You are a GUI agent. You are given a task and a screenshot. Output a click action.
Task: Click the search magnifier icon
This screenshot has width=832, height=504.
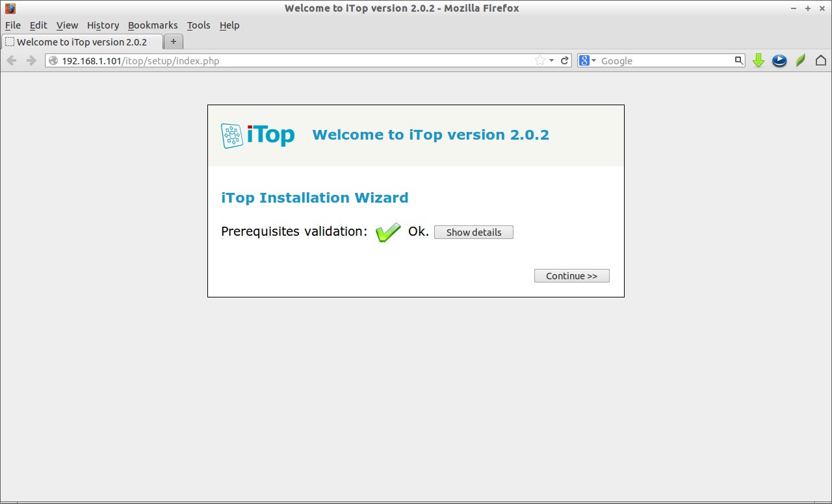pyautogui.click(x=739, y=60)
